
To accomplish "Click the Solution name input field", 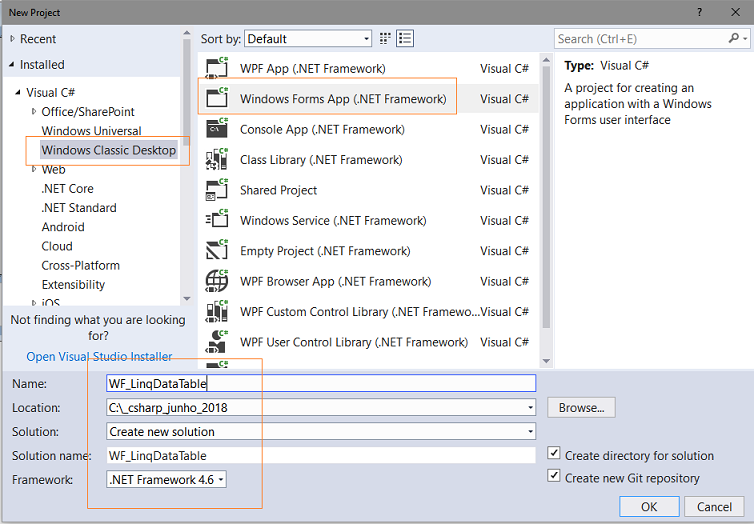I will tap(321, 455).
